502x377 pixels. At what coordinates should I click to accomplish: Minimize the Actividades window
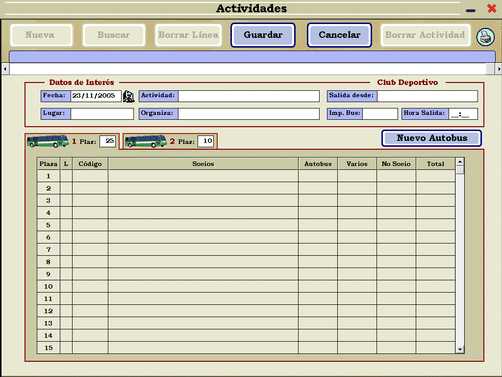click(471, 10)
